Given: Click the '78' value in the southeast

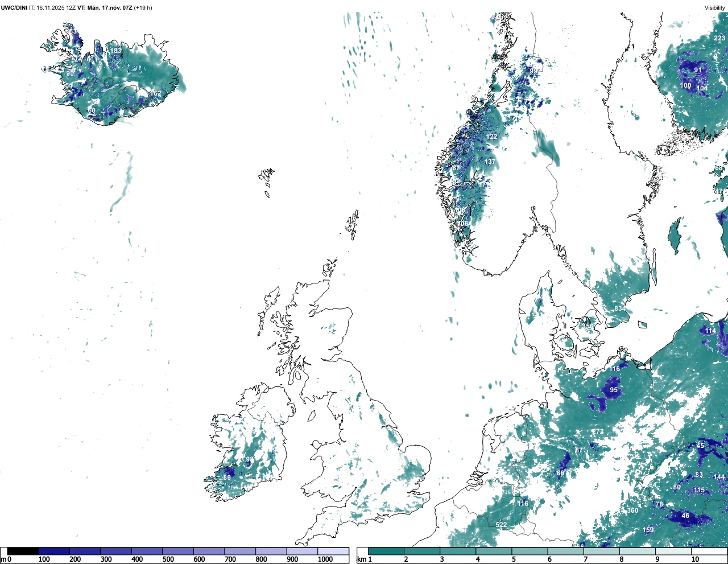Looking at the screenshot, I should 659,504.
